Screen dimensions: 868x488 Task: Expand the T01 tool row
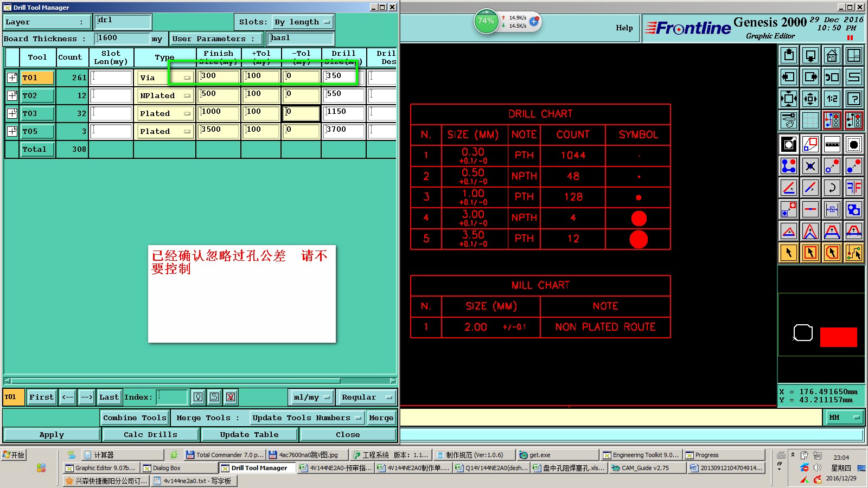pyautogui.click(x=12, y=78)
